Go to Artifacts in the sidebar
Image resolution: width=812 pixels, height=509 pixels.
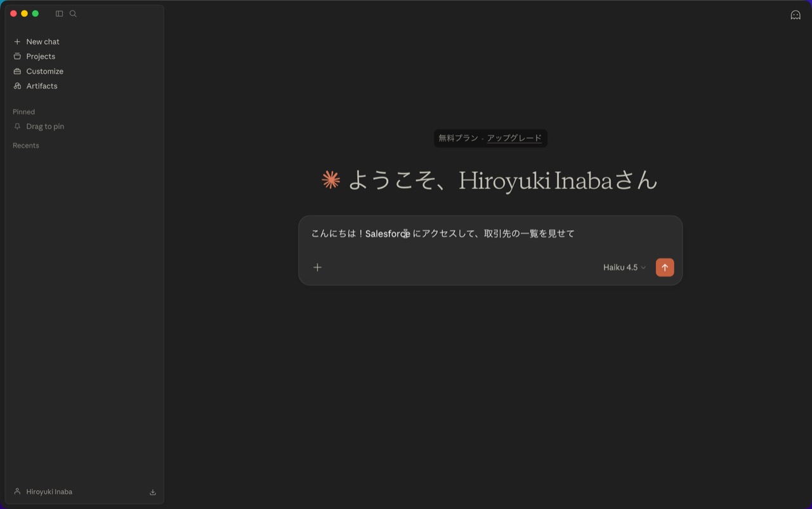(x=42, y=86)
